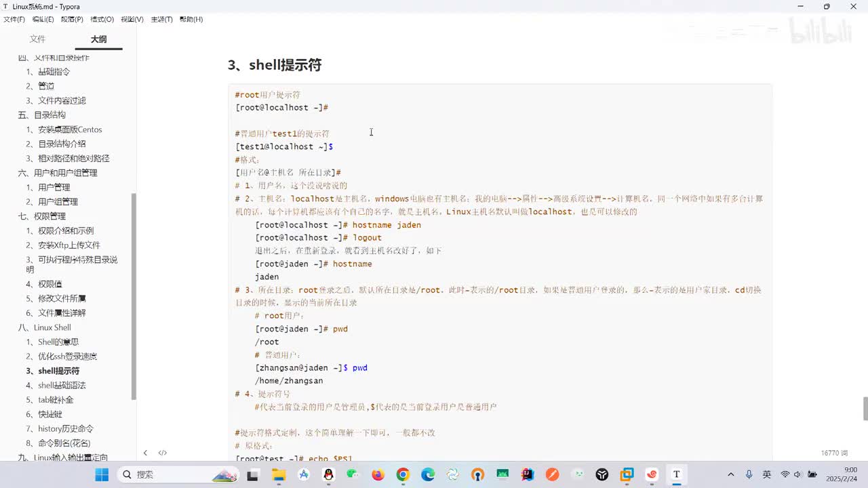Click the sidebar outline scrollbar

[x=134, y=296]
